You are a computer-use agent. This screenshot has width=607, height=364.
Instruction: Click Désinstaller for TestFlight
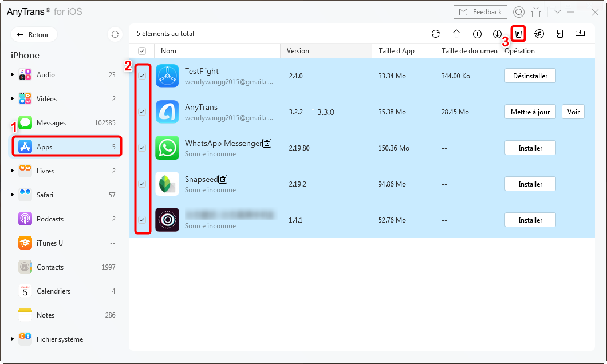pos(530,76)
